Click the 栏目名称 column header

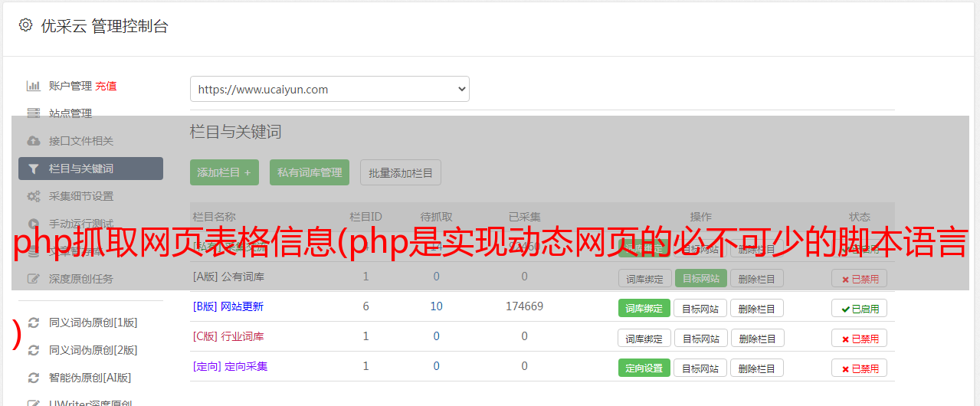[x=214, y=217]
